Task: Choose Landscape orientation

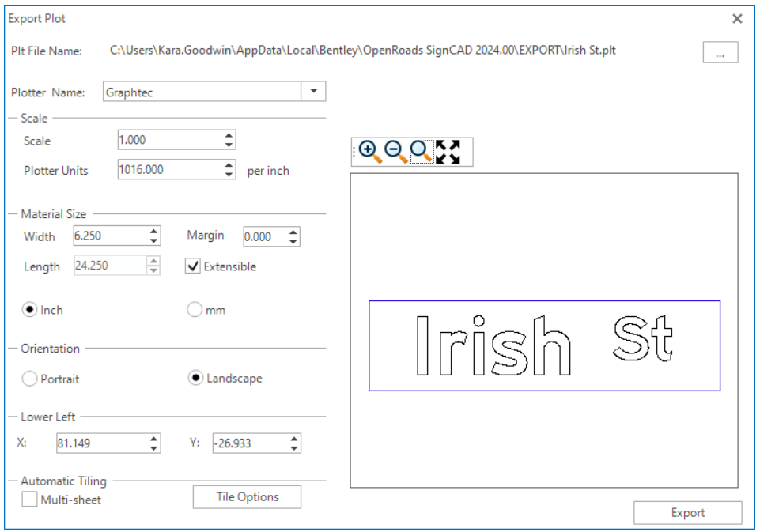Action: coord(195,378)
